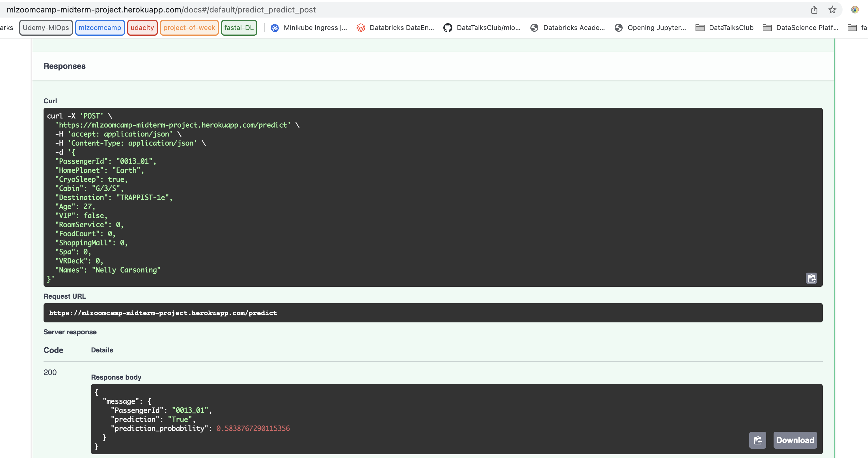Expand the Request URL section

pos(65,296)
